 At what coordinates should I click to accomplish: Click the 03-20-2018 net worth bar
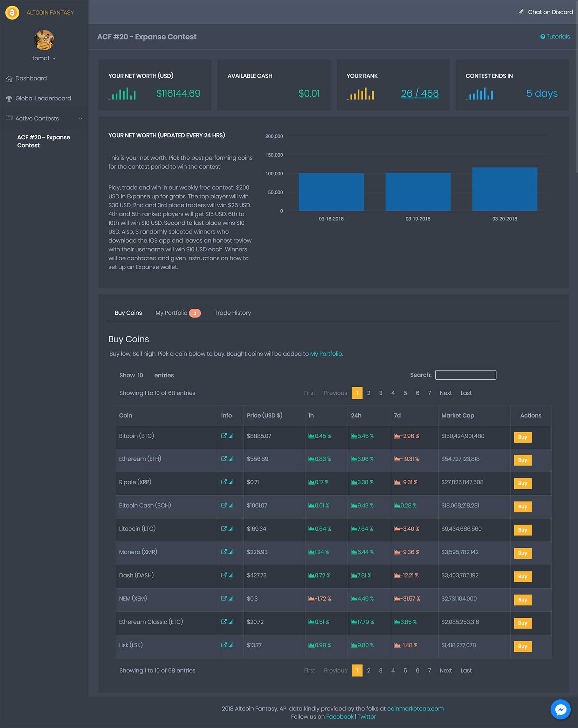(504, 189)
